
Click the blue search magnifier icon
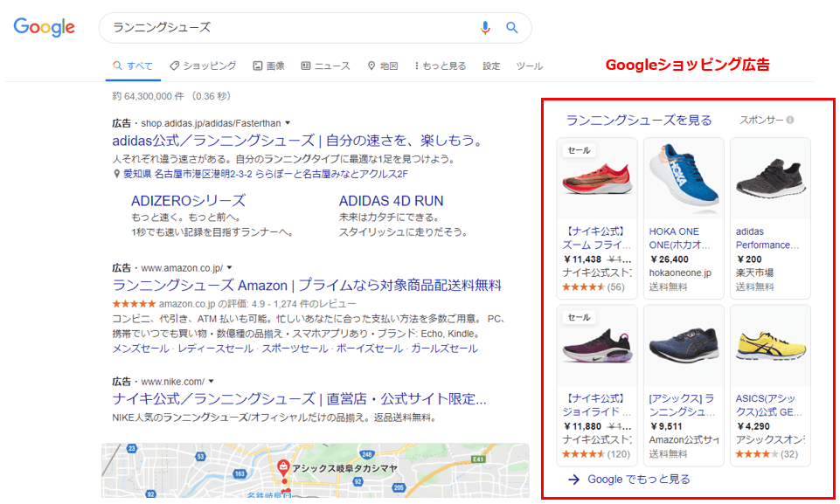coord(511,27)
